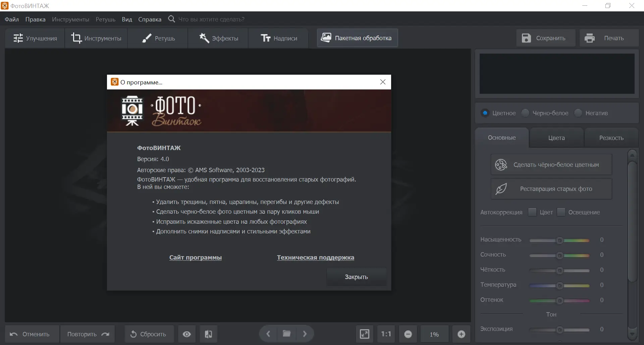Click the Отменить undo button

tap(32, 334)
